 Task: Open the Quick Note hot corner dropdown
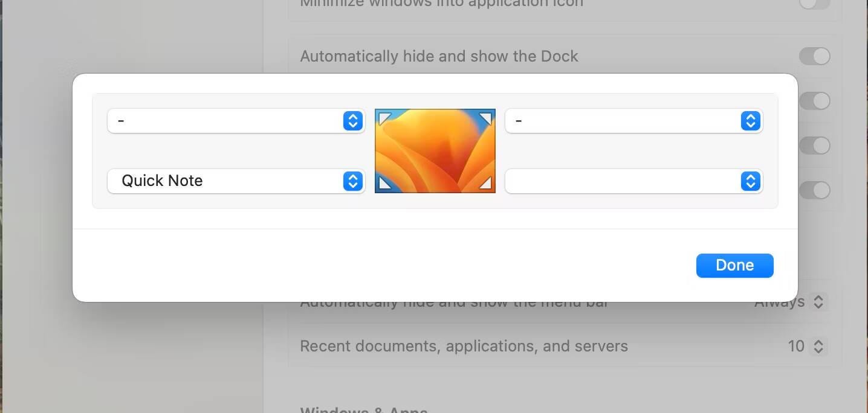(236, 181)
